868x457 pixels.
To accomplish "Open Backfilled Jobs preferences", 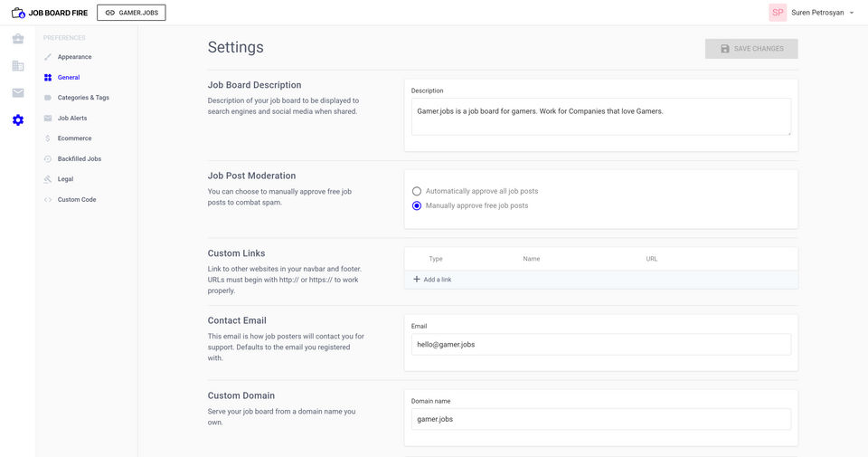I will pyautogui.click(x=80, y=158).
